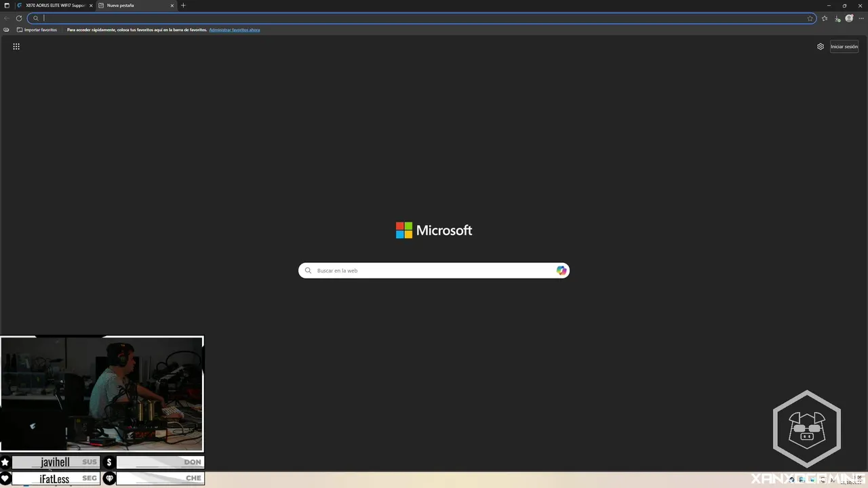Screen dimensions: 868x488
Task: Click the 'Para acceder rápidamente' favorites bar hint text
Action: point(137,30)
